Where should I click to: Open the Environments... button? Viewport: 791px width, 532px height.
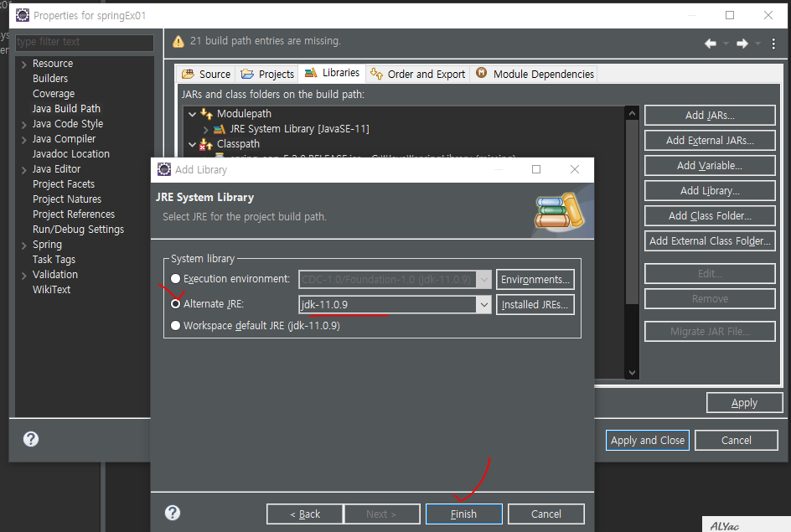click(x=535, y=279)
